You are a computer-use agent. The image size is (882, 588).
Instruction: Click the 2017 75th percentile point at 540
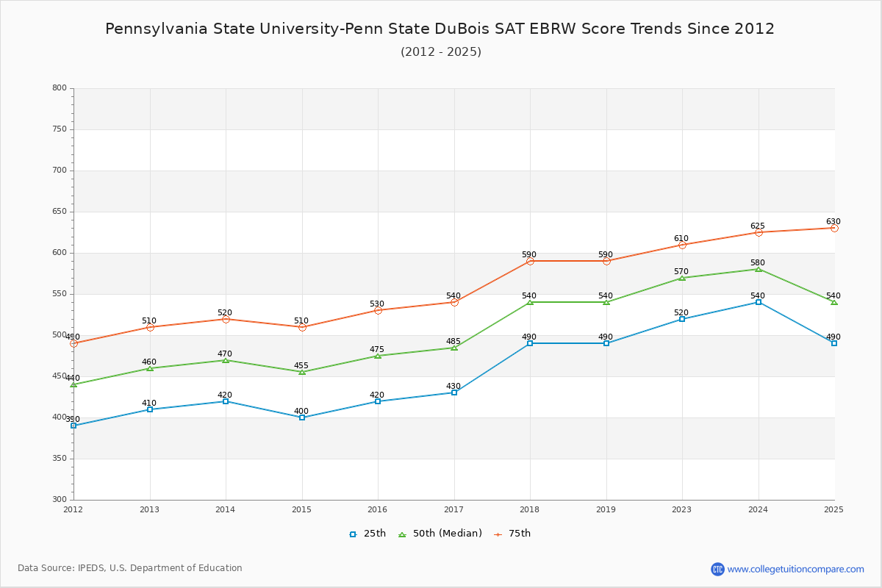coord(454,302)
